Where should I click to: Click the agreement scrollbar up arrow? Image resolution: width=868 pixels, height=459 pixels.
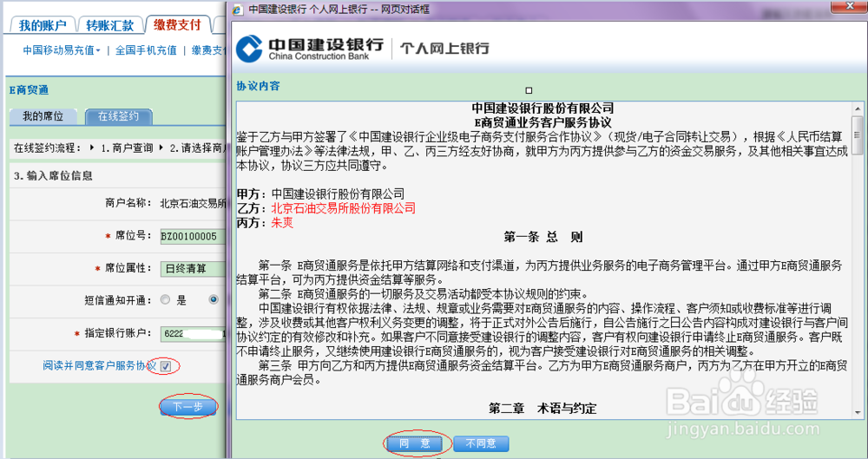point(858,108)
